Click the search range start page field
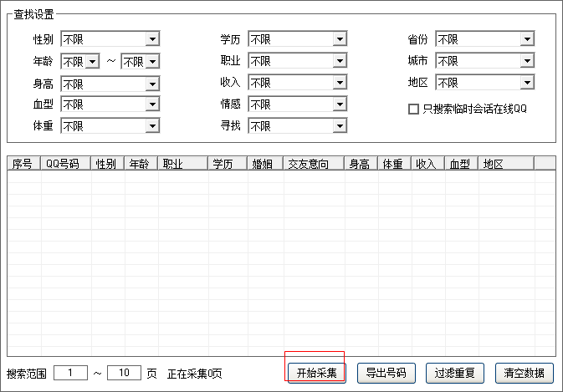Viewport: 563px width, 392px height. click(70, 373)
